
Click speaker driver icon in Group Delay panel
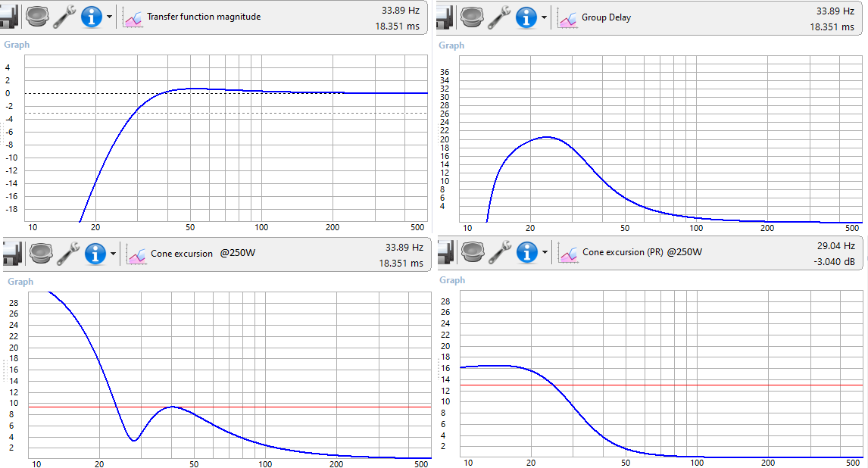point(472,17)
